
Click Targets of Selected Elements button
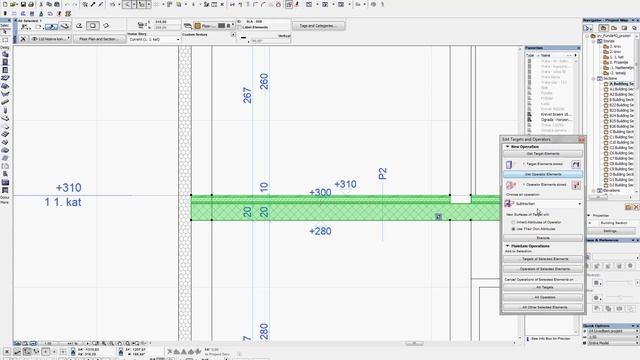pos(543,259)
